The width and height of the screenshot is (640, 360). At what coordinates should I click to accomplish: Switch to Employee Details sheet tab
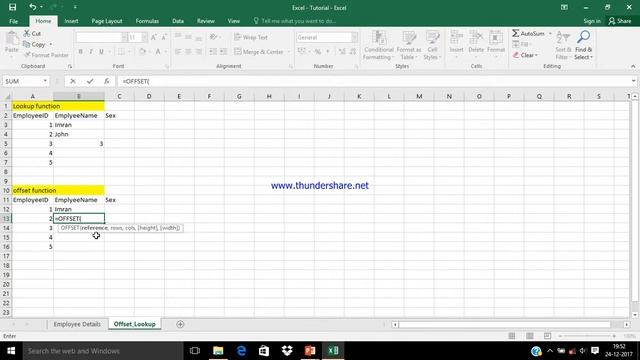[x=77, y=324]
